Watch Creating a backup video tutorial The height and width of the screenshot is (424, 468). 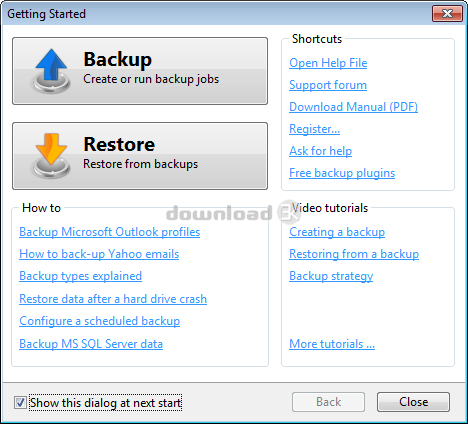[x=337, y=232]
